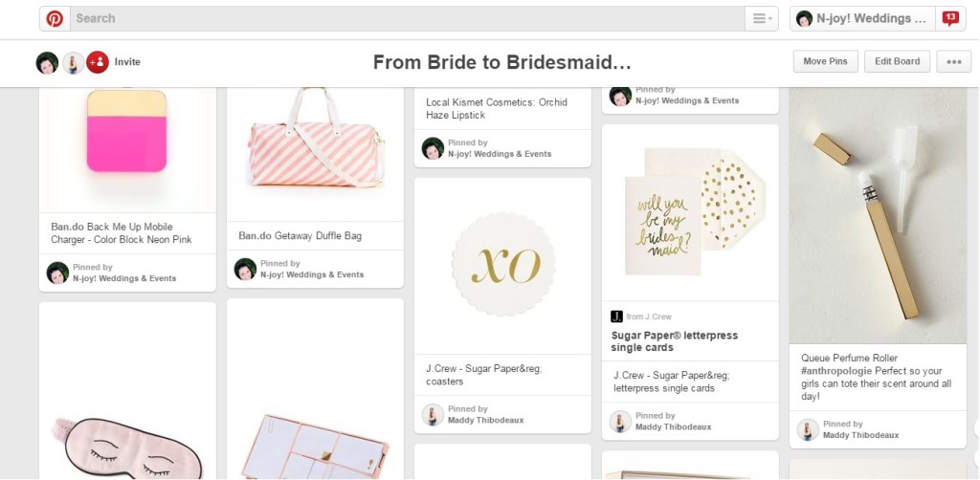Open the striped duffle bag pin image
The height and width of the screenshot is (480, 980).
[x=315, y=154]
